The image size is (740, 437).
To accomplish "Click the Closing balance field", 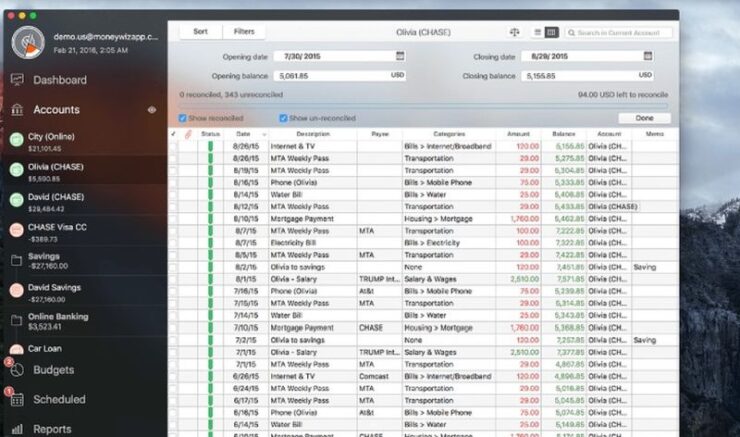I will tap(588, 76).
